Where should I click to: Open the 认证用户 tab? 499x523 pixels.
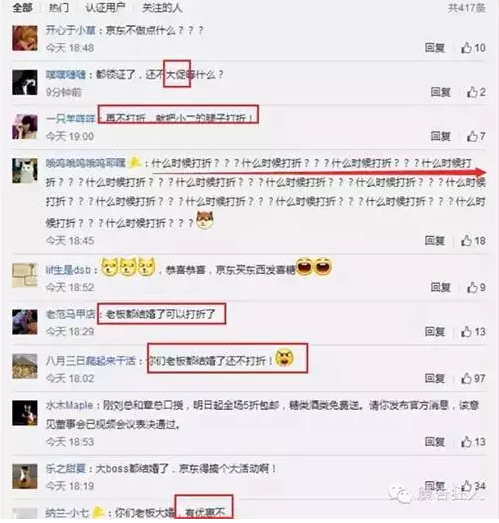[105, 7]
